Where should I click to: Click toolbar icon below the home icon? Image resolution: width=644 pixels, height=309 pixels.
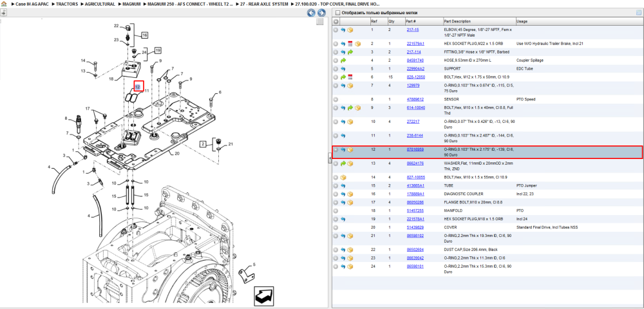coord(3,12)
